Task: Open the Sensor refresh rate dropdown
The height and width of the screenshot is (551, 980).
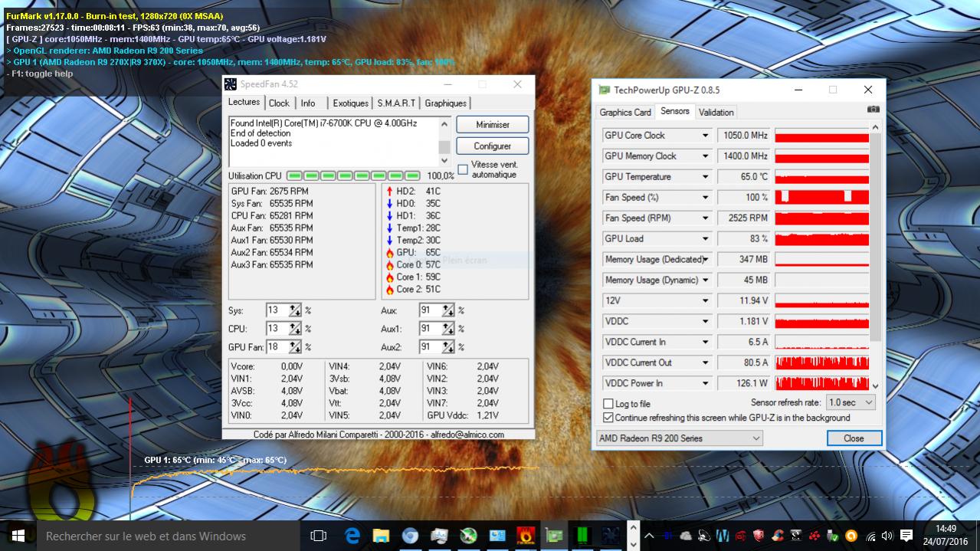Action: [x=851, y=402]
